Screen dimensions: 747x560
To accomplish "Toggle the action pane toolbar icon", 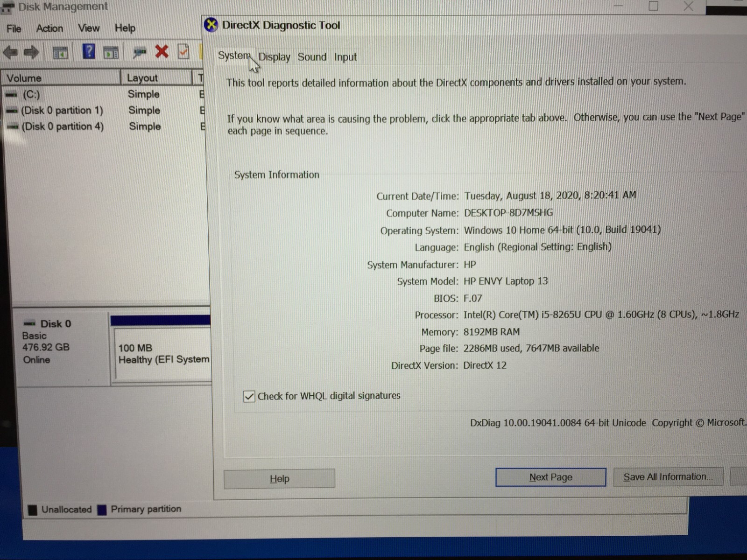I will coord(111,53).
